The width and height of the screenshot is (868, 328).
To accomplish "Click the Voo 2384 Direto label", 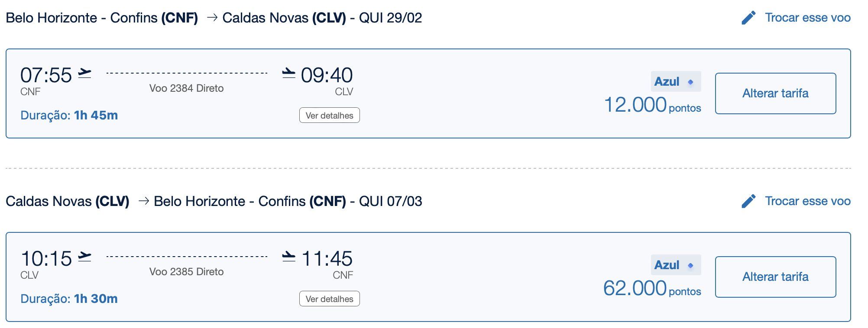I will 187,88.
